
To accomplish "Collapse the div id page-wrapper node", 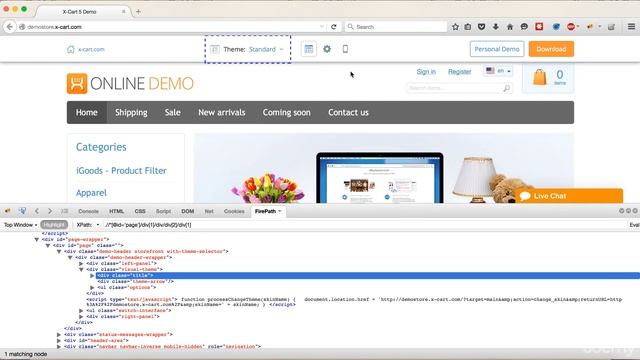I will tap(37, 240).
